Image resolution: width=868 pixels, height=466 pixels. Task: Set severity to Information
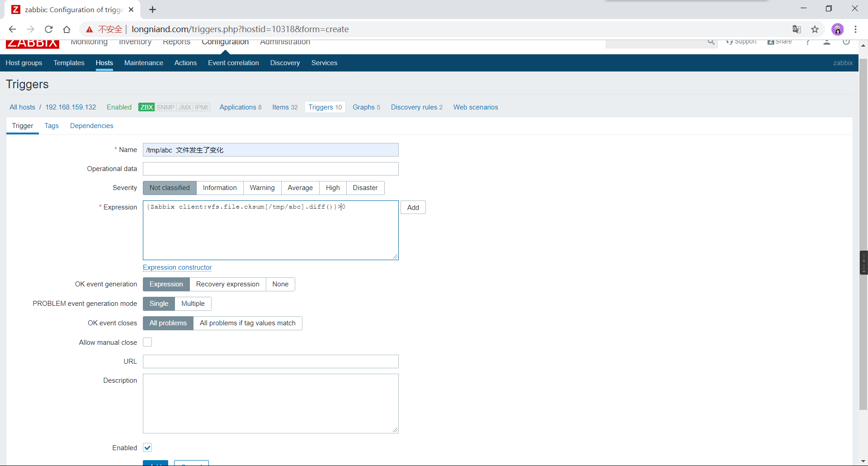pyautogui.click(x=220, y=188)
